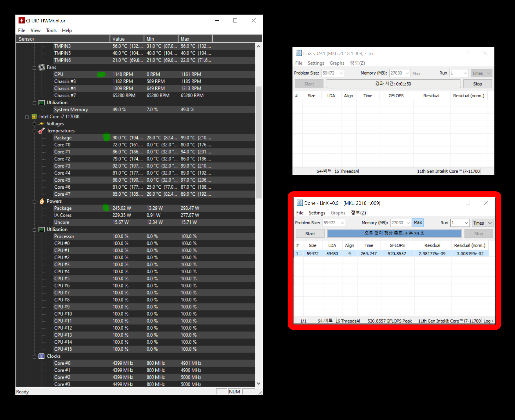Viewport: 515px width, 420px height.
Task: Click the Sensor column header
Action: 63,39
